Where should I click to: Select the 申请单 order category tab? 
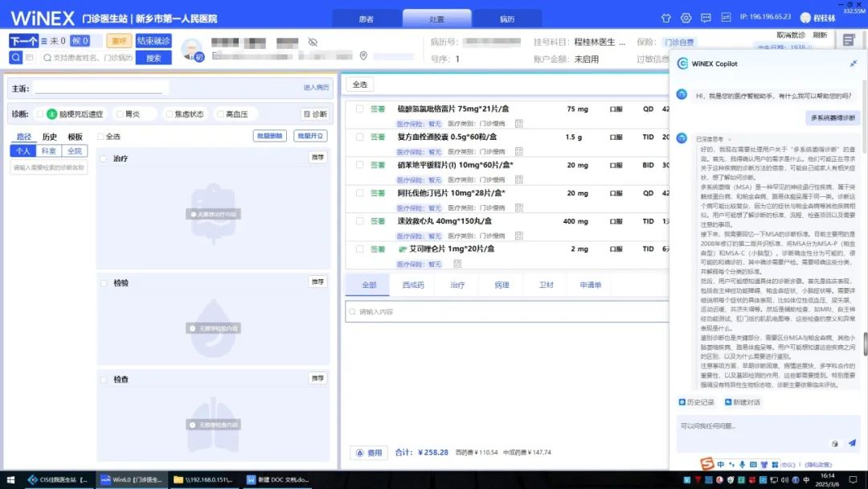pos(591,285)
